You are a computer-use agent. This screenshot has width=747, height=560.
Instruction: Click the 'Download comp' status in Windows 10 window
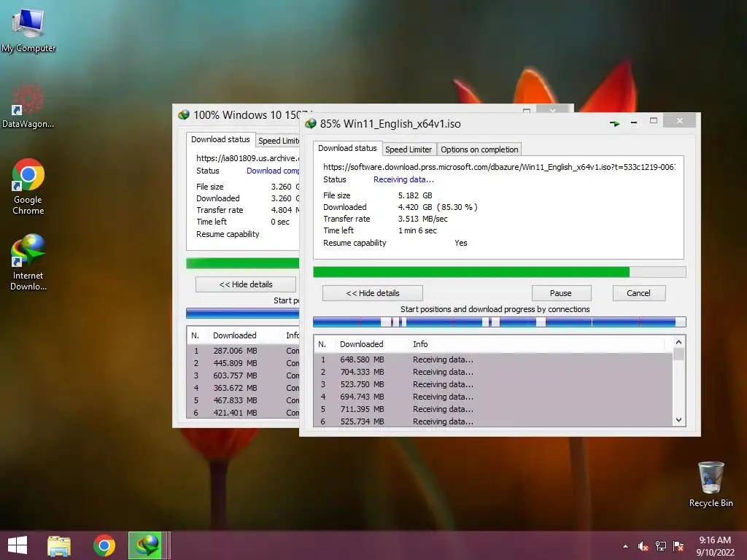point(273,171)
